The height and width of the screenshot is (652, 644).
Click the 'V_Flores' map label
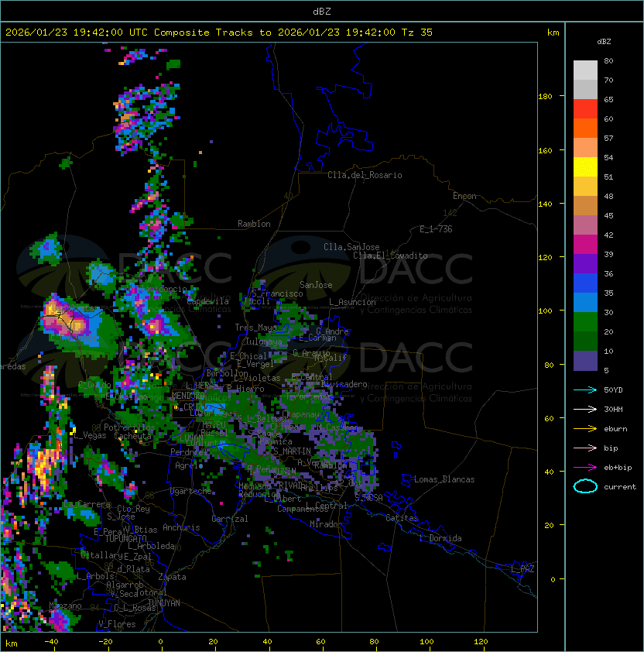pos(117,624)
